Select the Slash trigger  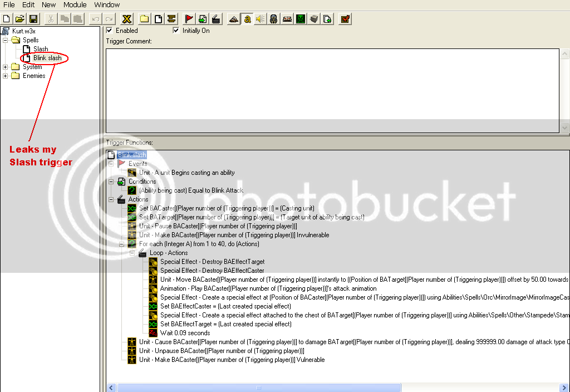41,49
